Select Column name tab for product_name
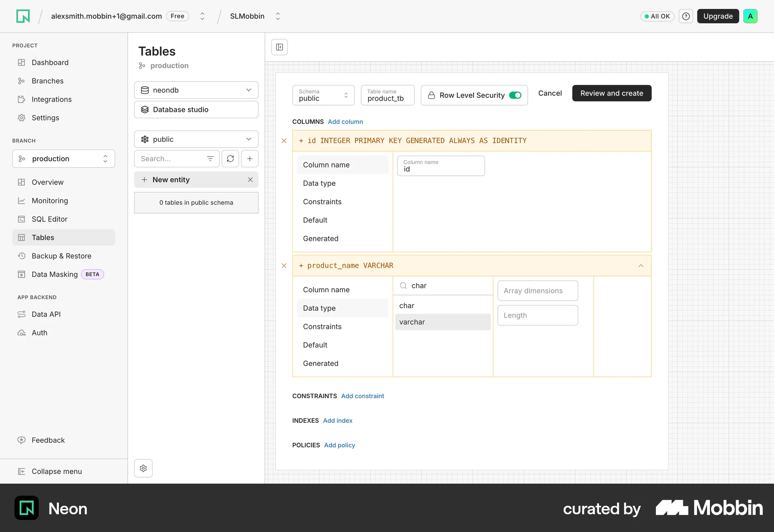 click(343, 290)
